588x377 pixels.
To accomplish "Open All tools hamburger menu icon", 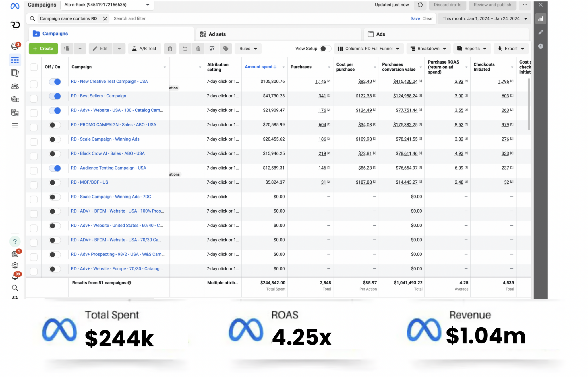I will click(15, 126).
